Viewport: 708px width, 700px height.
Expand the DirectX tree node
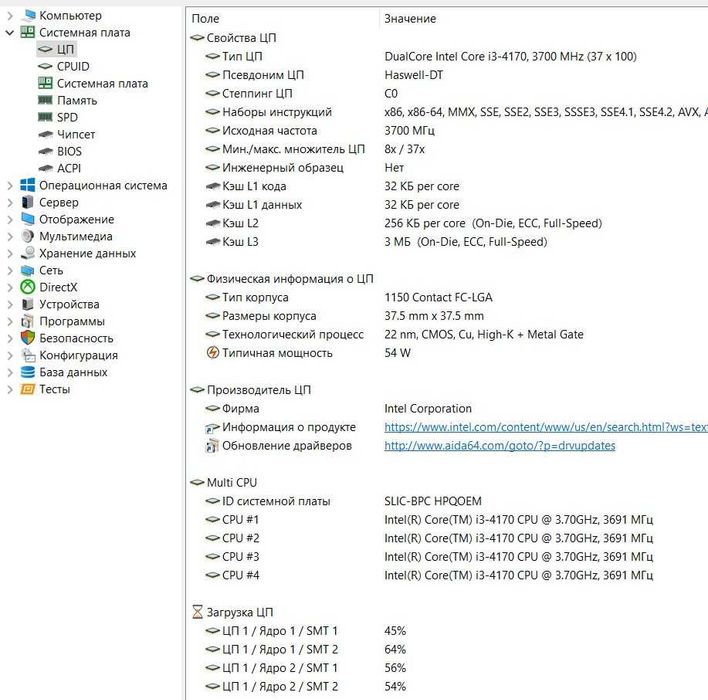tap(10, 288)
